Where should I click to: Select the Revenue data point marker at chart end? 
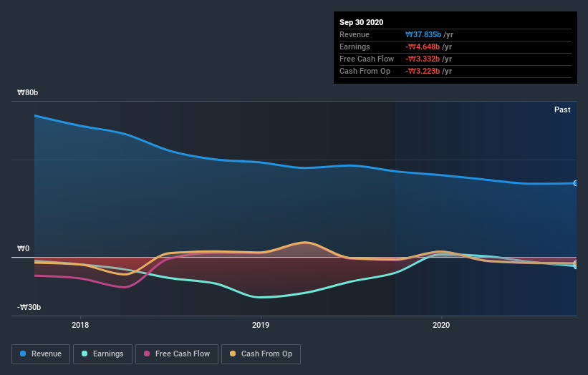pyautogui.click(x=575, y=183)
